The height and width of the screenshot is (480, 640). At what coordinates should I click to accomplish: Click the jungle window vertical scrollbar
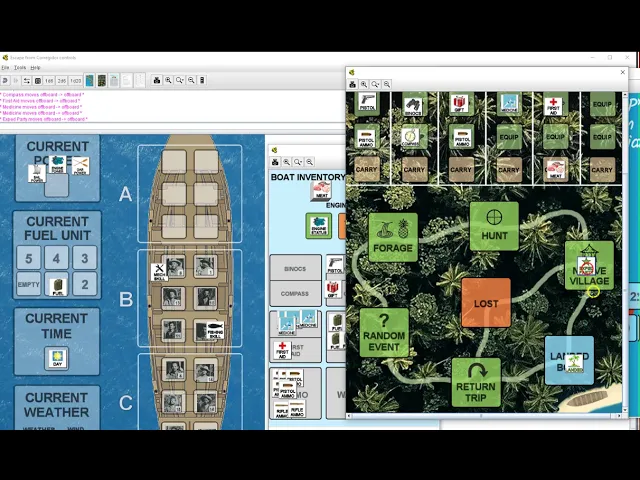point(625,251)
